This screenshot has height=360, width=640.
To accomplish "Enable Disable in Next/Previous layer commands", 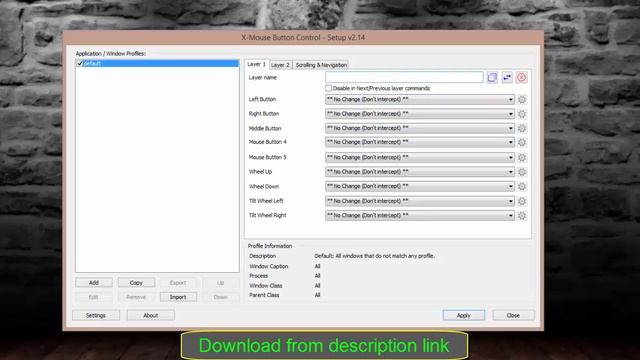I will (x=329, y=88).
